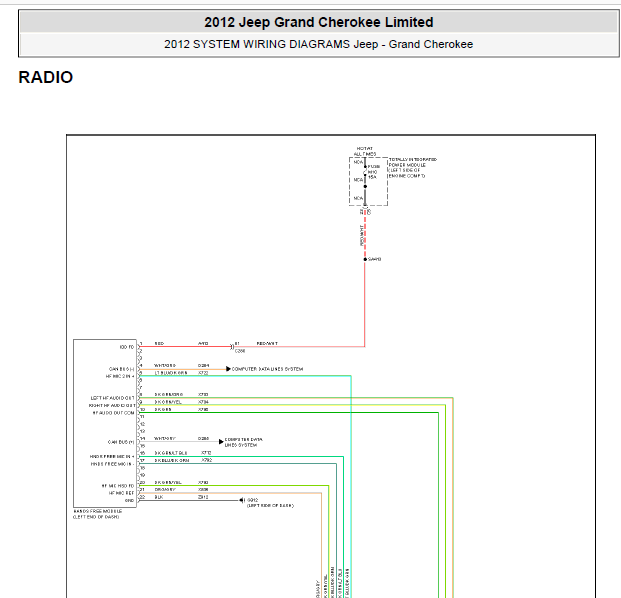Click the dashed RED/WHT vertical wire
This screenshot has width=621, height=598.
pos(365,234)
